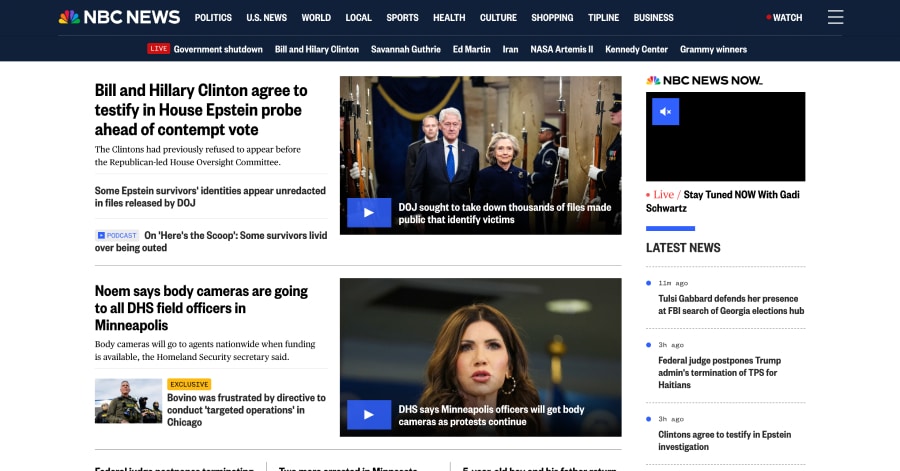
Task: Open the Kennedy Center topic
Action: click(x=637, y=49)
